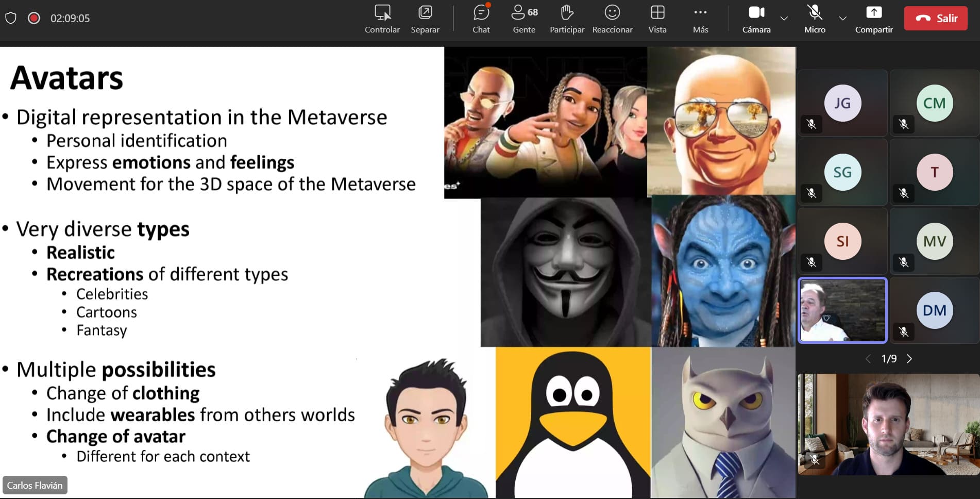Select the SI participant avatar
The image size is (980, 499).
tap(842, 241)
